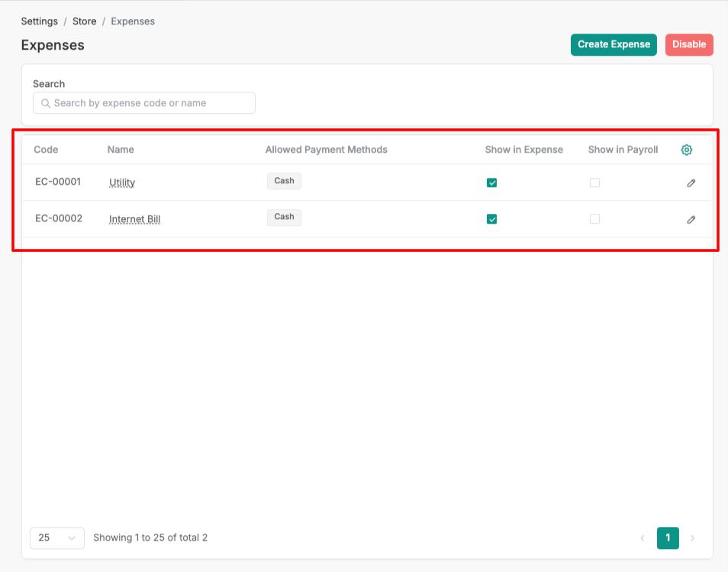Edit the Utility expense with pencil icon

(691, 183)
